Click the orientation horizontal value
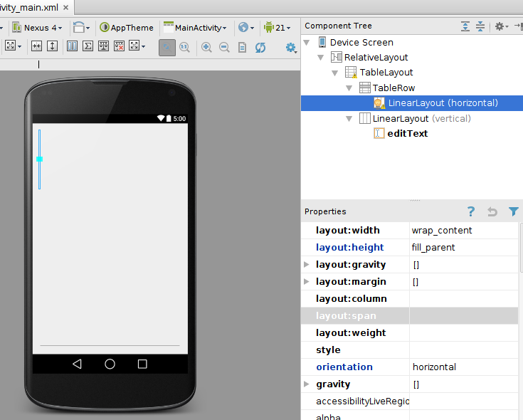 point(464,367)
